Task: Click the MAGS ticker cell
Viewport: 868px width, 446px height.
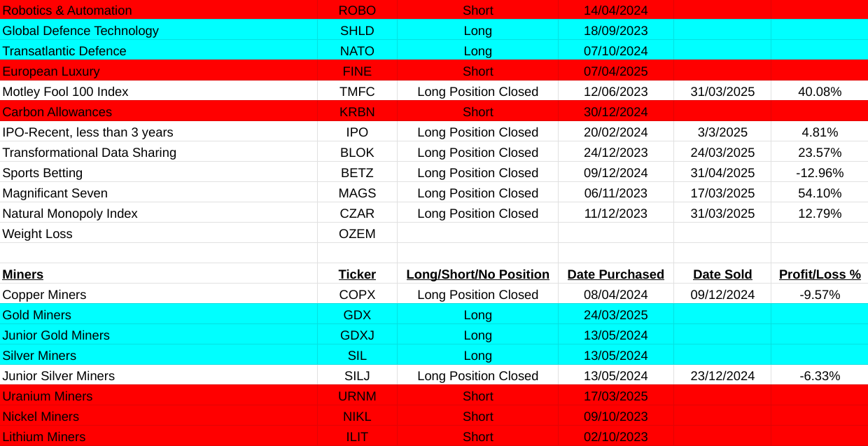Action: 357,193
